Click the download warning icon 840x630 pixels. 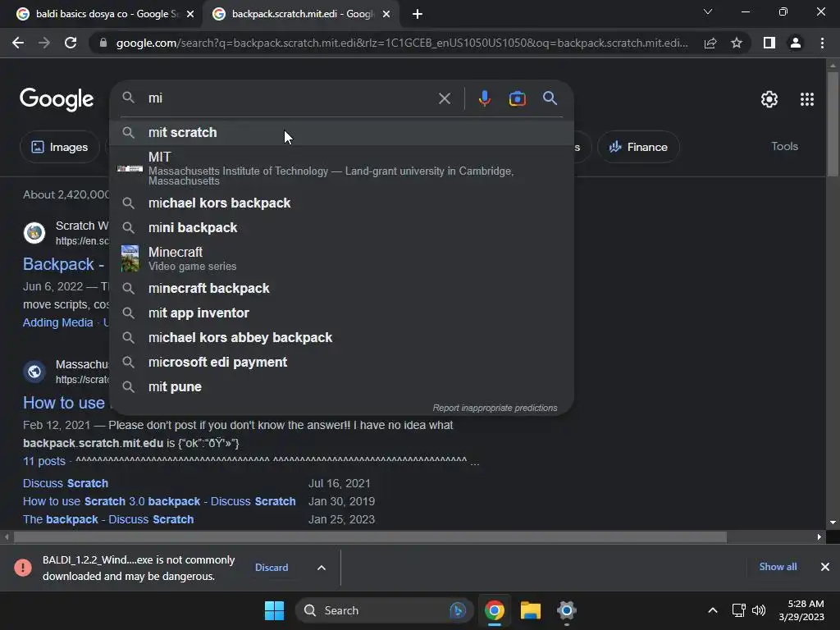pos(23,568)
